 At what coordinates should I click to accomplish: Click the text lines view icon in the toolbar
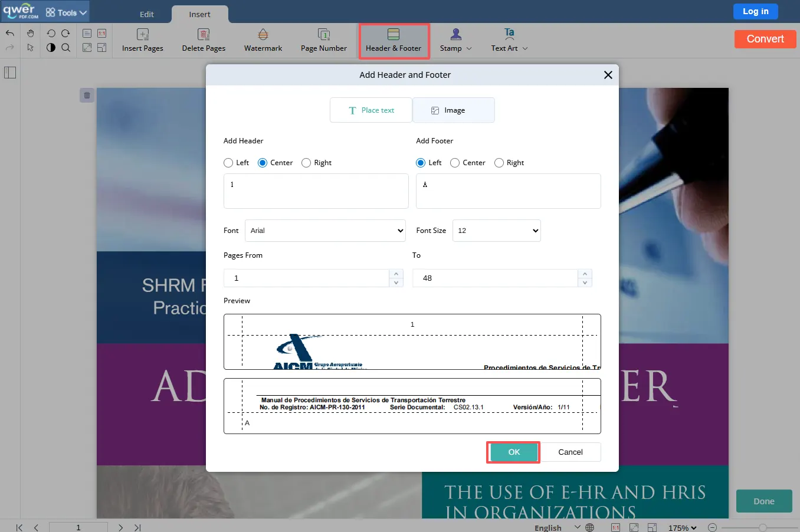[87, 34]
